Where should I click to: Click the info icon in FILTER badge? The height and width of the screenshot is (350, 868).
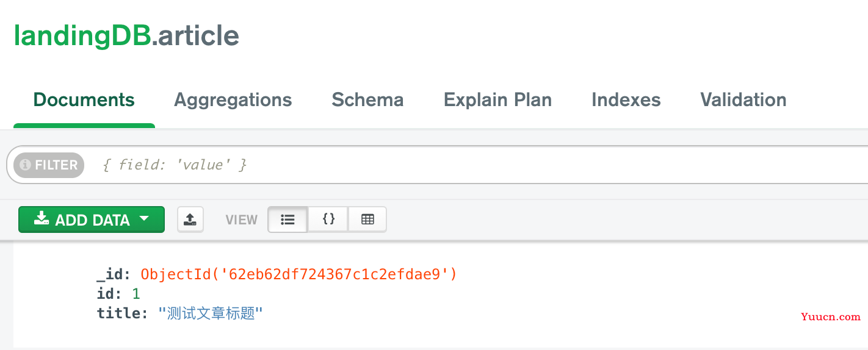[x=26, y=165]
